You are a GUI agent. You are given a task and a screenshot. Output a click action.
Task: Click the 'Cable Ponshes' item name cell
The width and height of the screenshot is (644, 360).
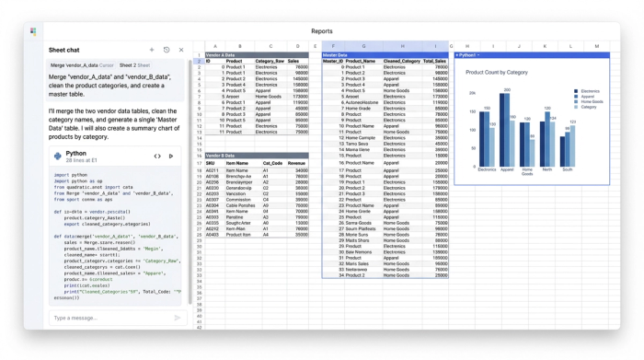pyautogui.click(x=240, y=205)
